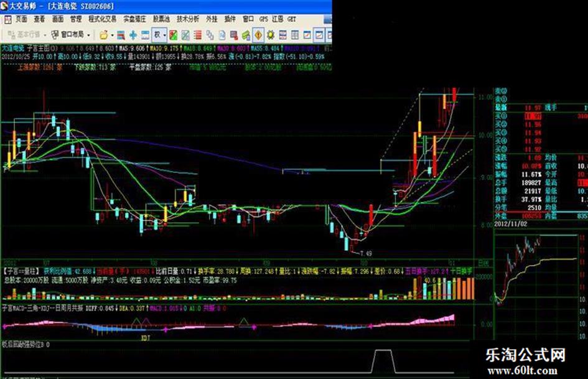Open the 插件 menu

click(x=230, y=19)
